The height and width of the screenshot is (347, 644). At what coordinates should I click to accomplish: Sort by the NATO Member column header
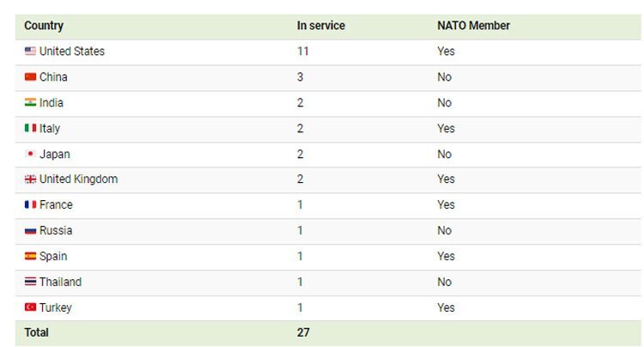473,26
